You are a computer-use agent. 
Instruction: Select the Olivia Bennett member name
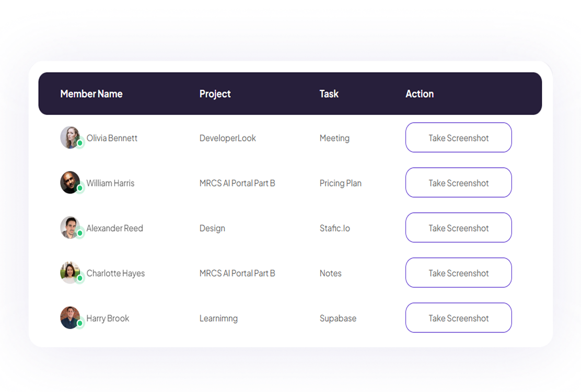112,139
